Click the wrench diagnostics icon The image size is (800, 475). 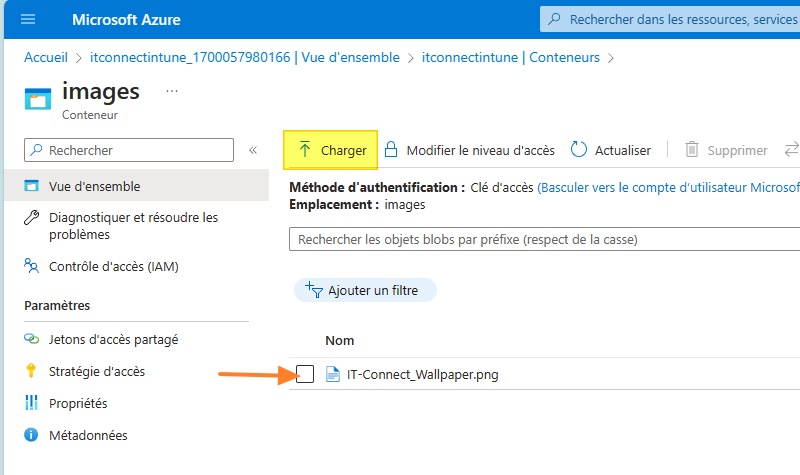32,217
